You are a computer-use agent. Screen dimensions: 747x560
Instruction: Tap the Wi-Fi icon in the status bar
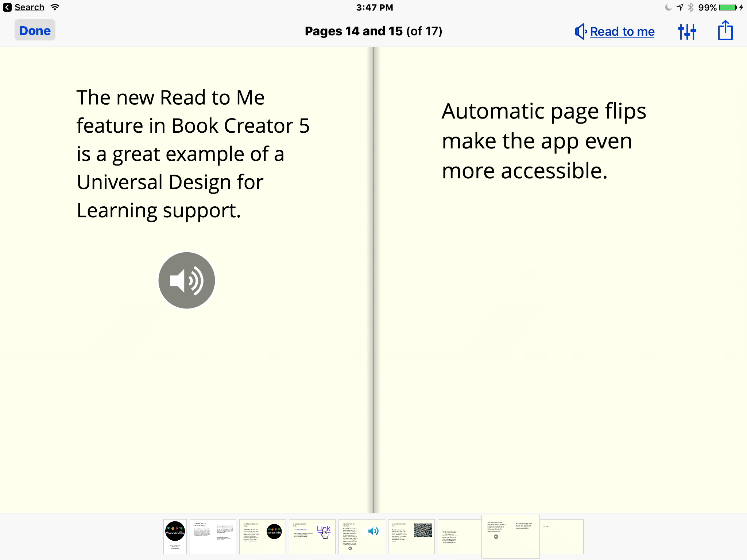(55, 7)
